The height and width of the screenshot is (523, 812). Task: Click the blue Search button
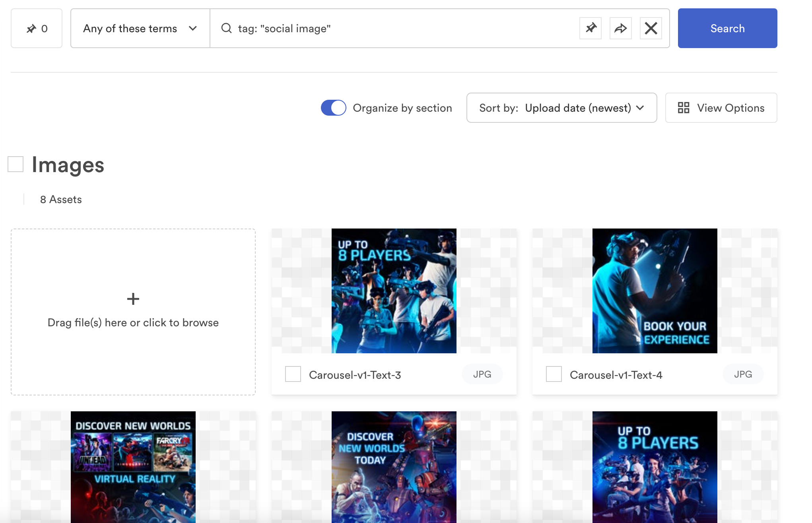[x=727, y=28]
